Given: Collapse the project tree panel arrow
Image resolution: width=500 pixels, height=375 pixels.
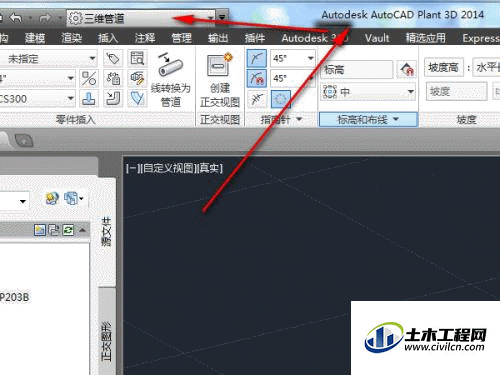Looking at the screenshot, I should click(x=83, y=230).
